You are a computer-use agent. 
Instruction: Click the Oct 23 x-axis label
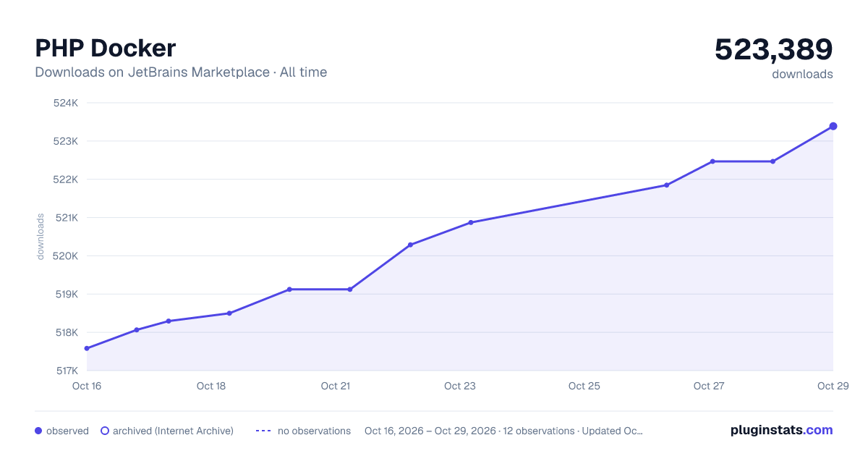point(460,386)
